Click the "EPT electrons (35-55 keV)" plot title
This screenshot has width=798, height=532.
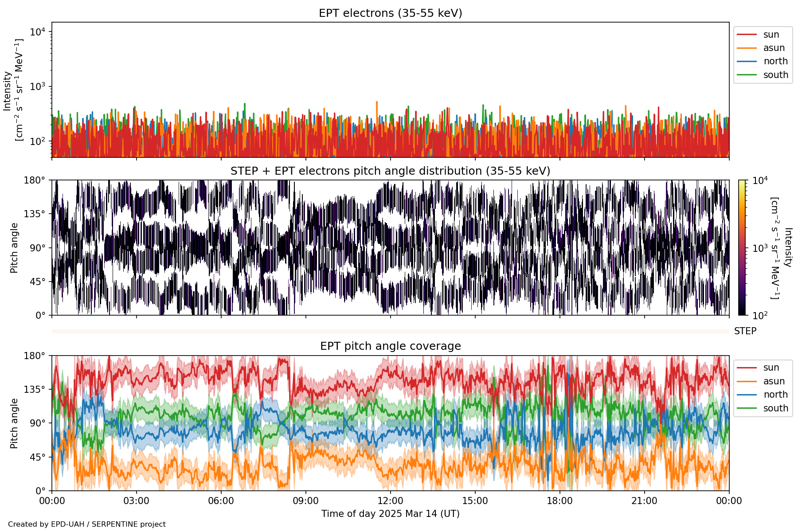point(390,13)
